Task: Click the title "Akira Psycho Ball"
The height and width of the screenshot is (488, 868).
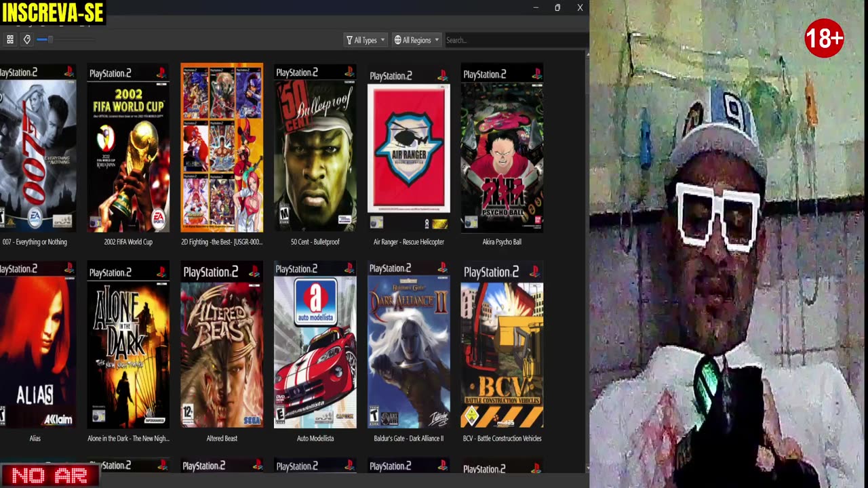Action: [502, 242]
